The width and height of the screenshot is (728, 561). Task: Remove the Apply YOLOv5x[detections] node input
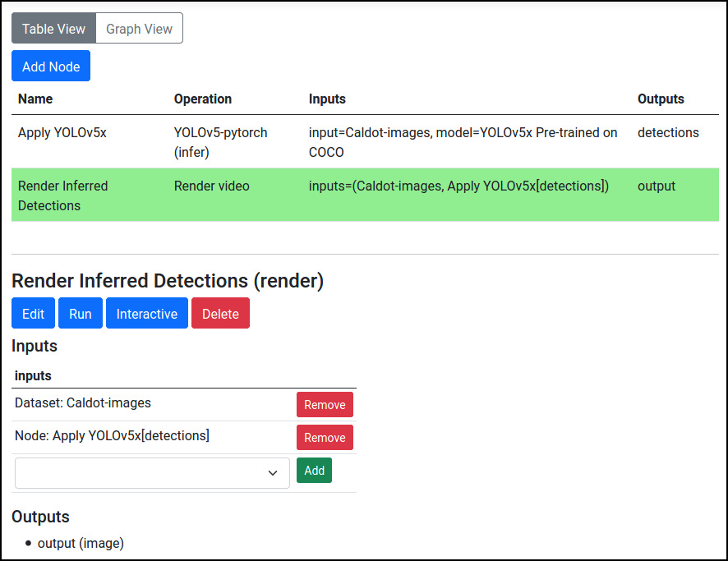325,438
